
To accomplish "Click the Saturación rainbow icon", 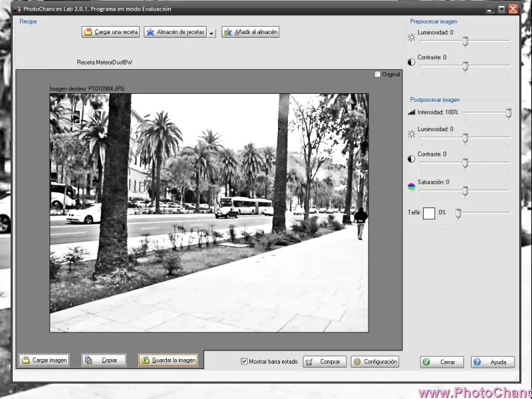I will pos(412,187).
